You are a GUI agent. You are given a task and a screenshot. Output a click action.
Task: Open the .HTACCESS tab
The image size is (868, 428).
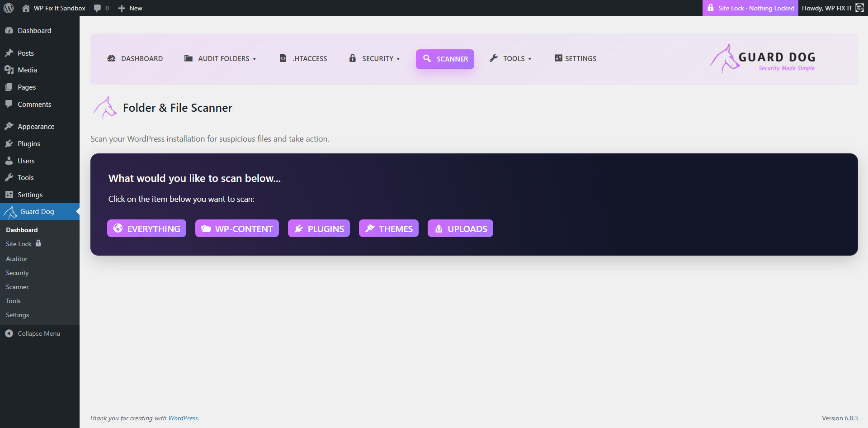click(x=303, y=59)
